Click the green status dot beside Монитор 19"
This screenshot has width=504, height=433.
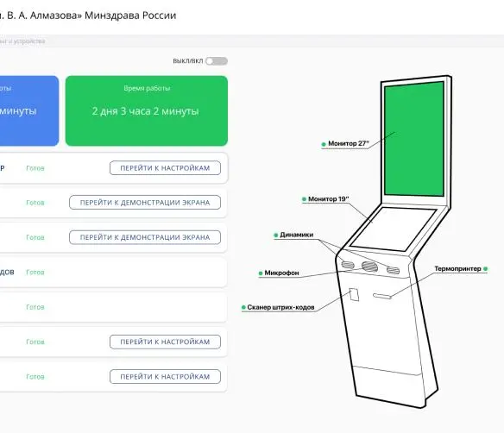click(x=304, y=199)
